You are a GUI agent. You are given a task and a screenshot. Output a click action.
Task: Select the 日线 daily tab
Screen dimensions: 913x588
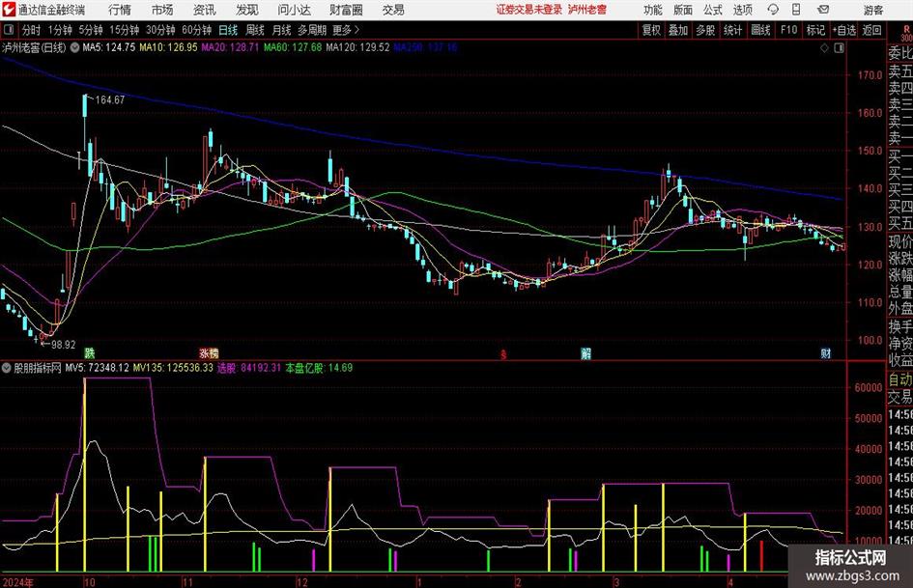coord(228,30)
